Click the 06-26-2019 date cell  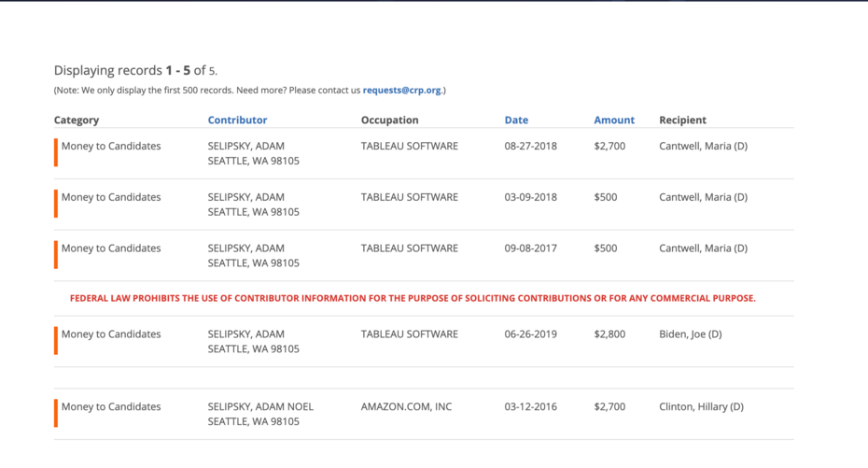(x=530, y=334)
